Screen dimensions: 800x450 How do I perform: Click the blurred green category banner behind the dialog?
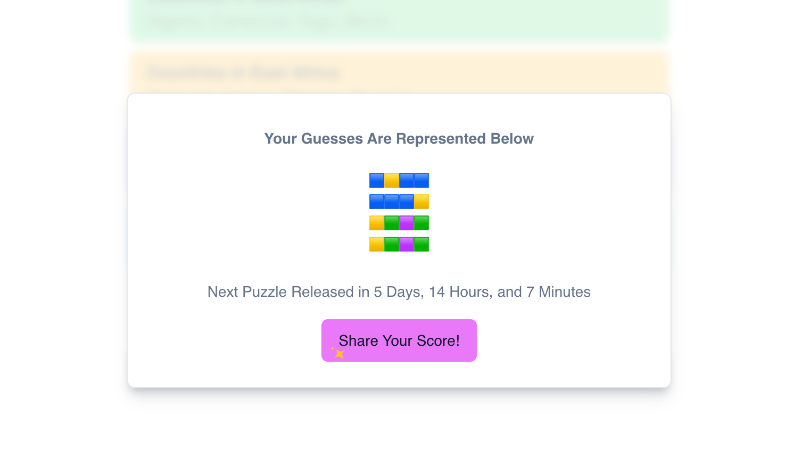(398, 20)
